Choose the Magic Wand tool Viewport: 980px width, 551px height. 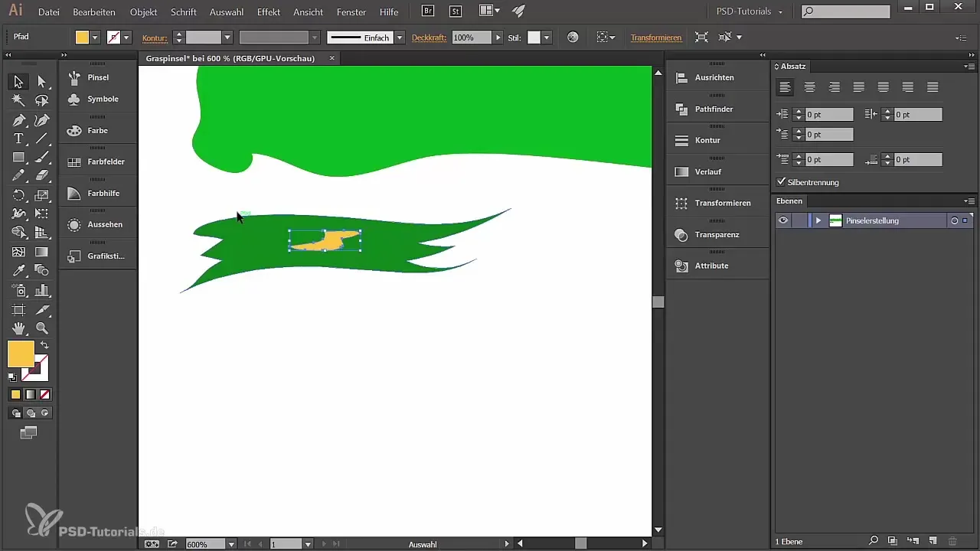click(x=18, y=100)
